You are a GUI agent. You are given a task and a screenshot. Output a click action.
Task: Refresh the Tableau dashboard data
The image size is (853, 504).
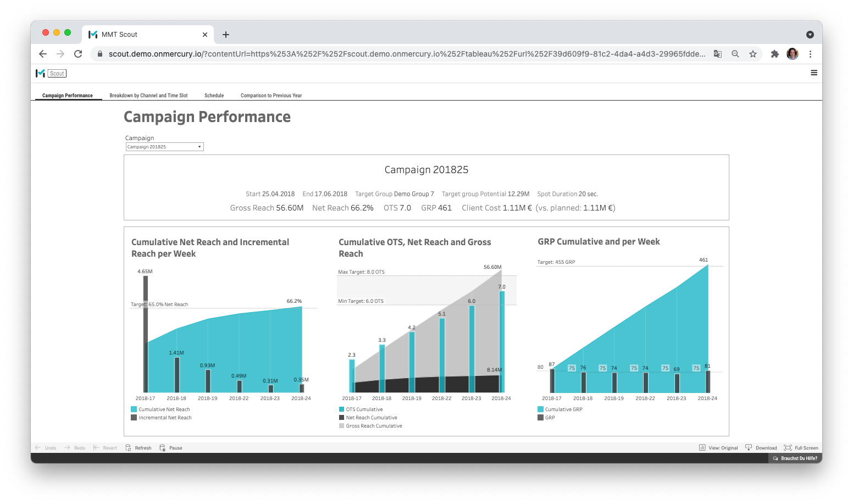(138, 447)
